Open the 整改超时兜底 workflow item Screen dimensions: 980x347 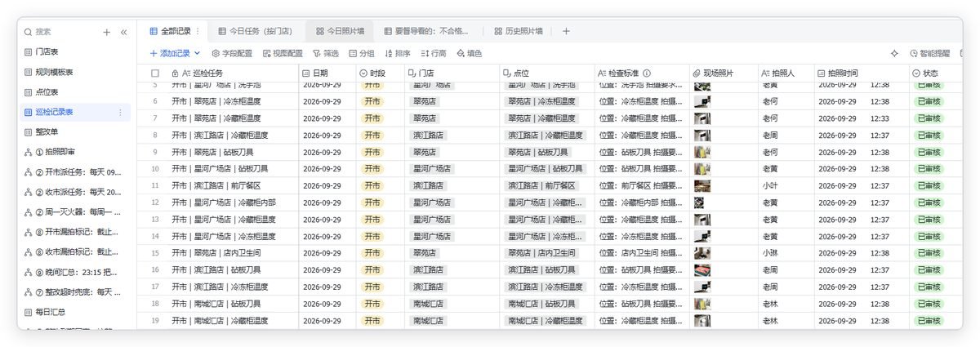pos(73,291)
